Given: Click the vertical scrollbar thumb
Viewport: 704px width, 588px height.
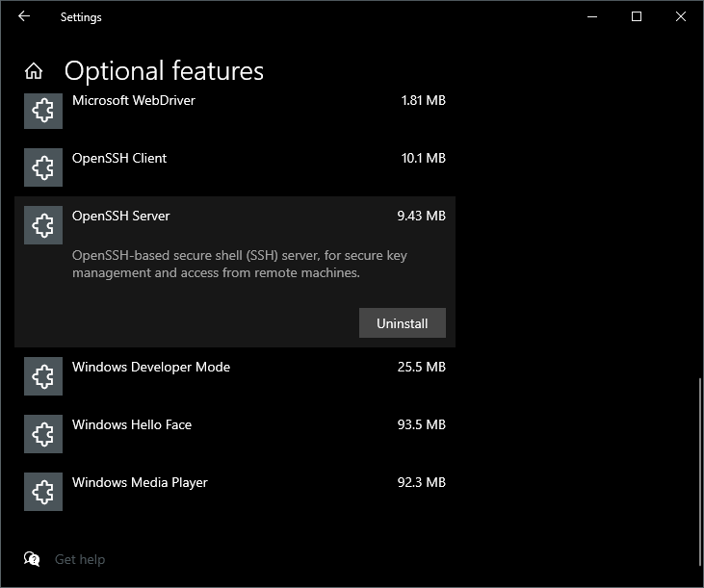Looking at the screenshot, I should 700,472.
